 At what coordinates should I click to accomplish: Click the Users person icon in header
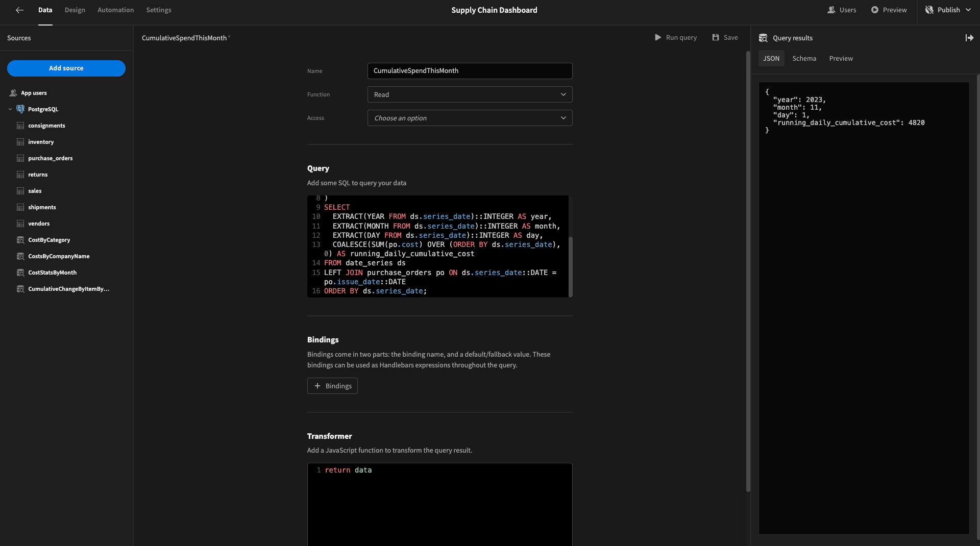point(831,10)
